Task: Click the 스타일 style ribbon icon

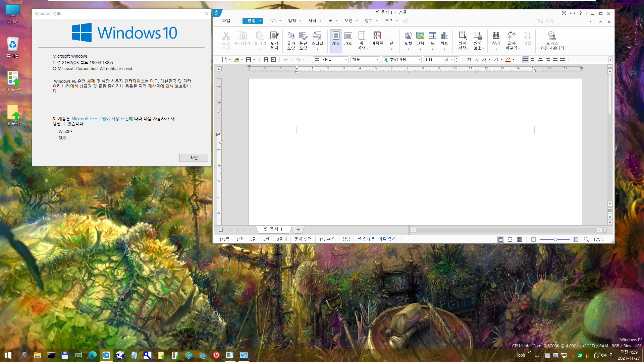Action: (x=317, y=41)
